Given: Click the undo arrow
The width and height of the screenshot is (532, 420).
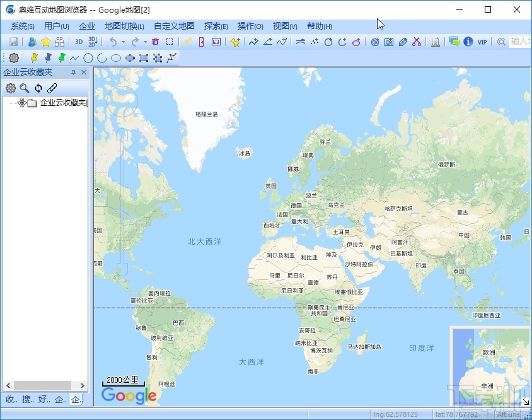Looking at the screenshot, I should tap(113, 42).
